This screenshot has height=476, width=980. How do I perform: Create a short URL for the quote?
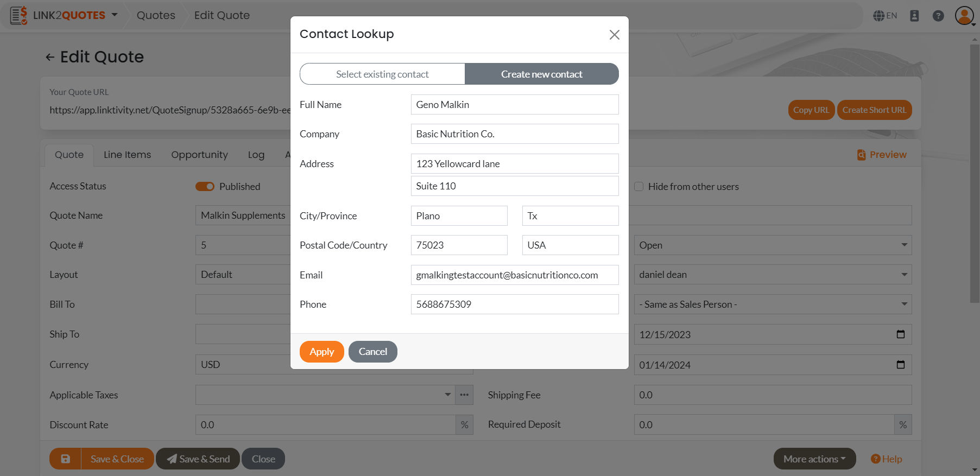pyautogui.click(x=874, y=110)
